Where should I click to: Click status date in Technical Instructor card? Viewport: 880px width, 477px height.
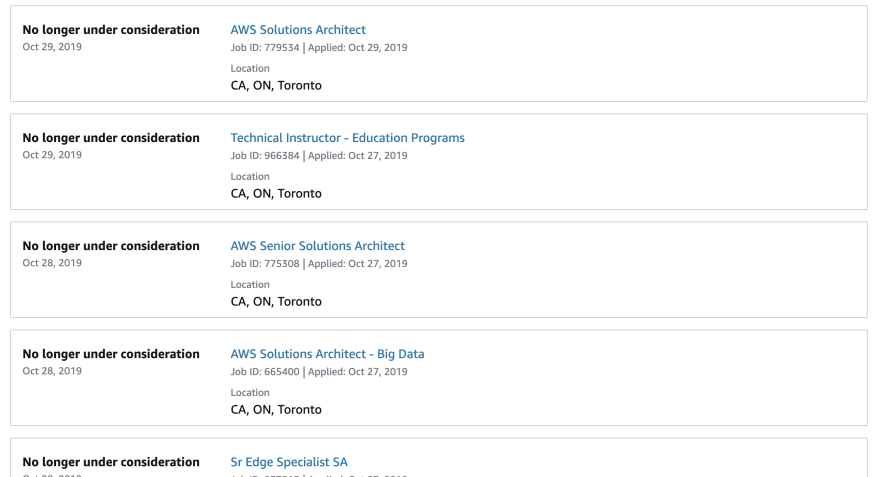pyautogui.click(x=52, y=155)
